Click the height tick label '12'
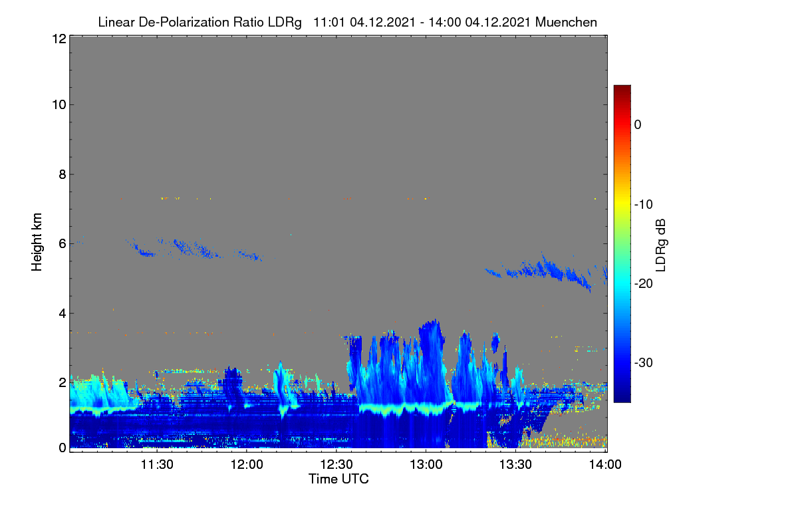798x532 pixels. click(x=58, y=39)
